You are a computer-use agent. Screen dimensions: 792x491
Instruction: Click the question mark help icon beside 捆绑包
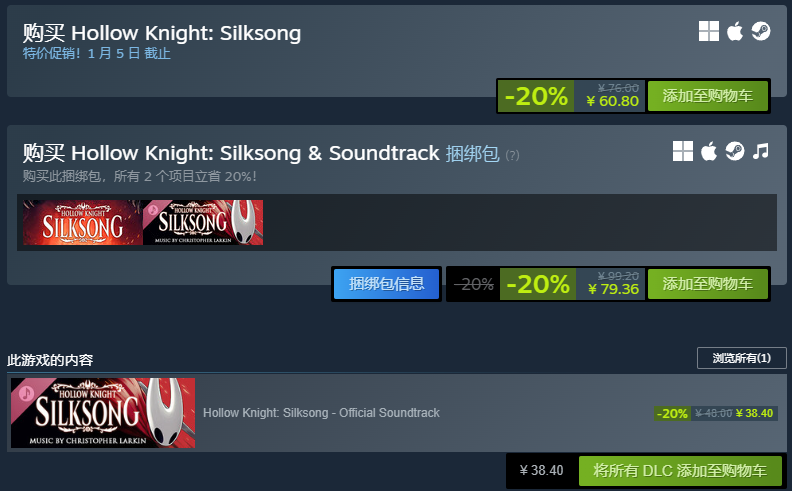click(512, 155)
